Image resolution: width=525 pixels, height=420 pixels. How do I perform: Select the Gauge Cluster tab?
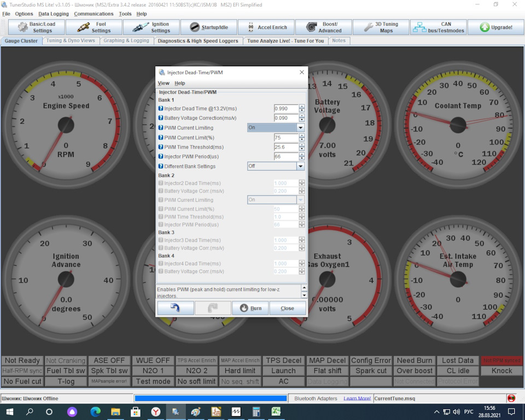pyautogui.click(x=21, y=41)
